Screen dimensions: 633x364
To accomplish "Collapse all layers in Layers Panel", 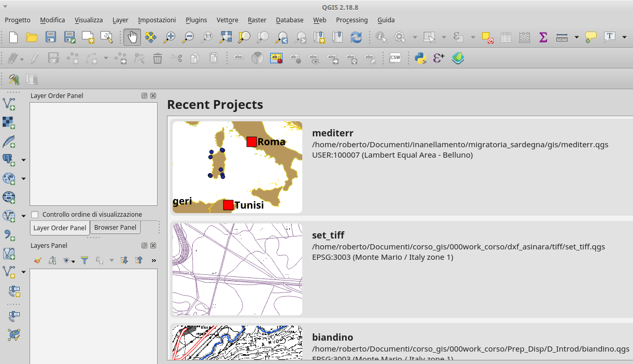I will pos(138,260).
